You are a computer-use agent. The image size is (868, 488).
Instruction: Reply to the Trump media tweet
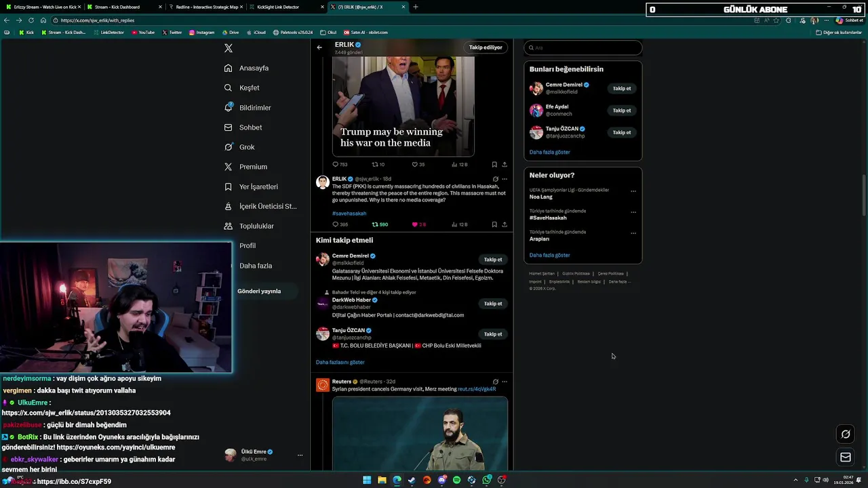pos(340,165)
